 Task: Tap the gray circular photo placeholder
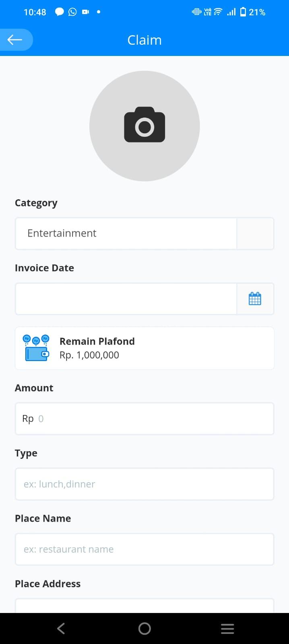point(144,126)
